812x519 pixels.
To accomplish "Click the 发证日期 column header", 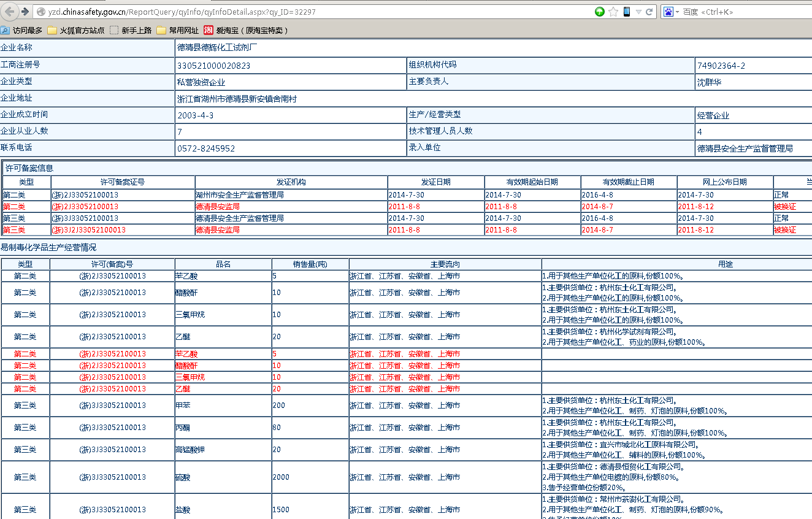I will pos(436,182).
